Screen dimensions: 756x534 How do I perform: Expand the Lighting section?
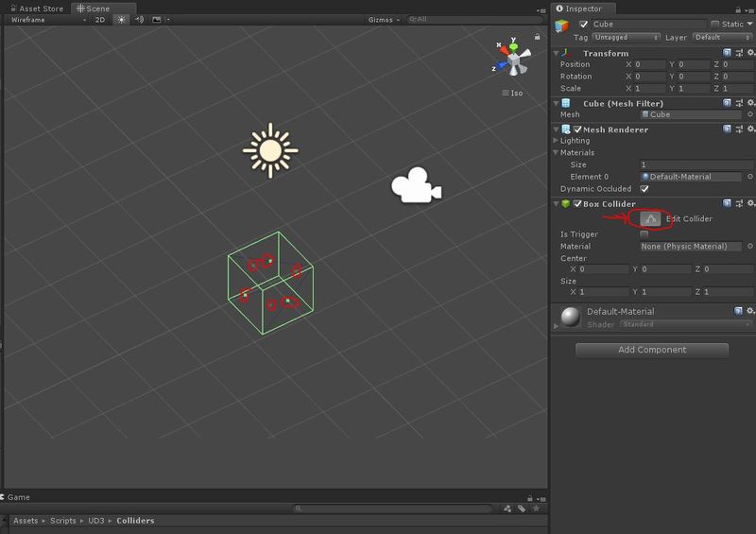(x=556, y=141)
